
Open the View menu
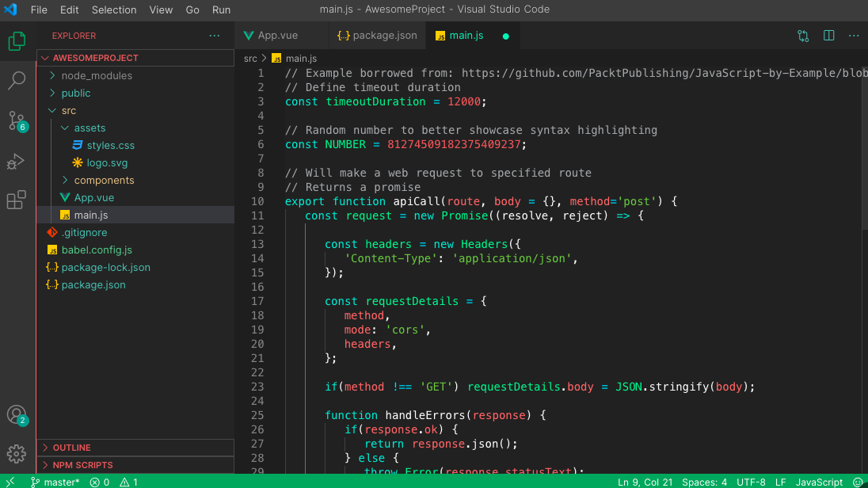pos(161,10)
